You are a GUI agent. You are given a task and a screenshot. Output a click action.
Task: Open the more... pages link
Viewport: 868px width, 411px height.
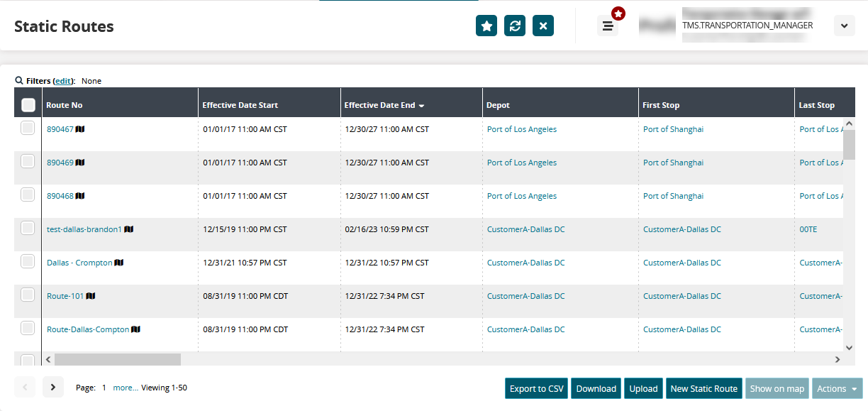[126, 388]
